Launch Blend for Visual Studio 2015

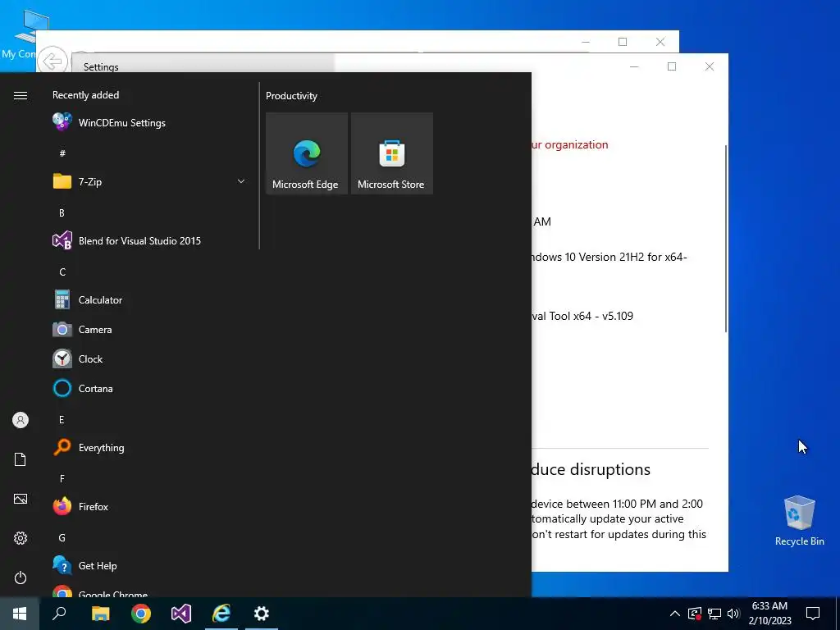(149, 240)
